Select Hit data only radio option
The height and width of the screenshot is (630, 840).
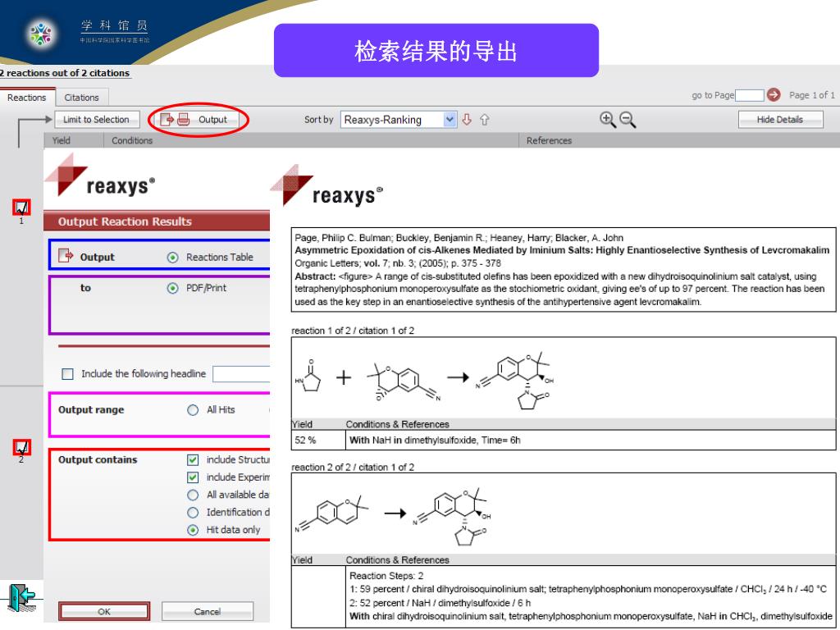(x=193, y=531)
